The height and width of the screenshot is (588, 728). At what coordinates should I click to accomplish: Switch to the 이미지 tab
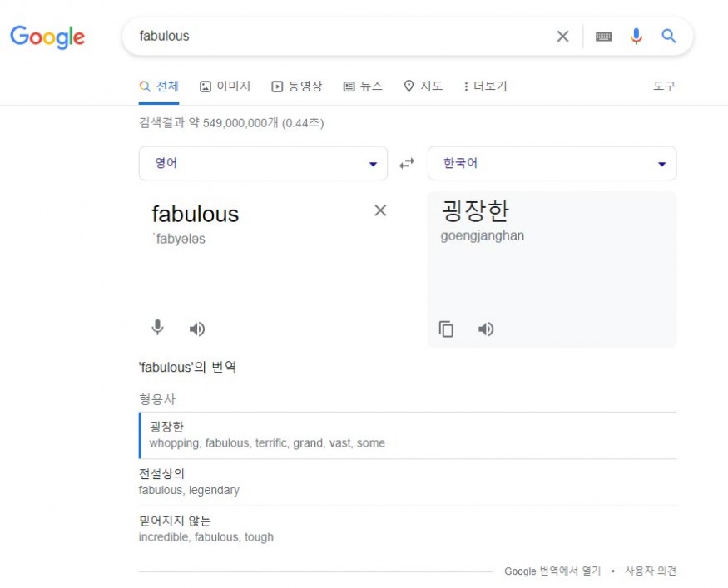(225, 86)
